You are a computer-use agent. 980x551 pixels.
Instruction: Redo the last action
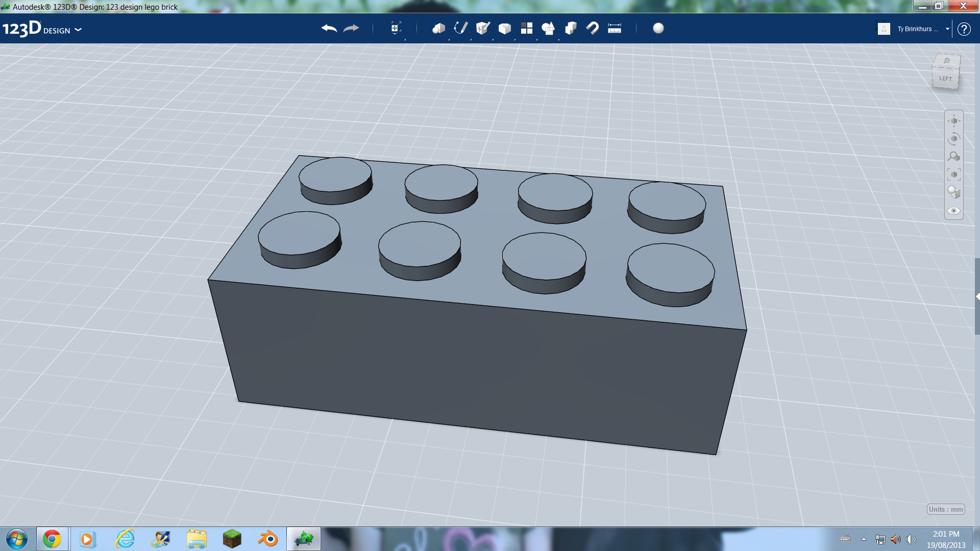[351, 29]
